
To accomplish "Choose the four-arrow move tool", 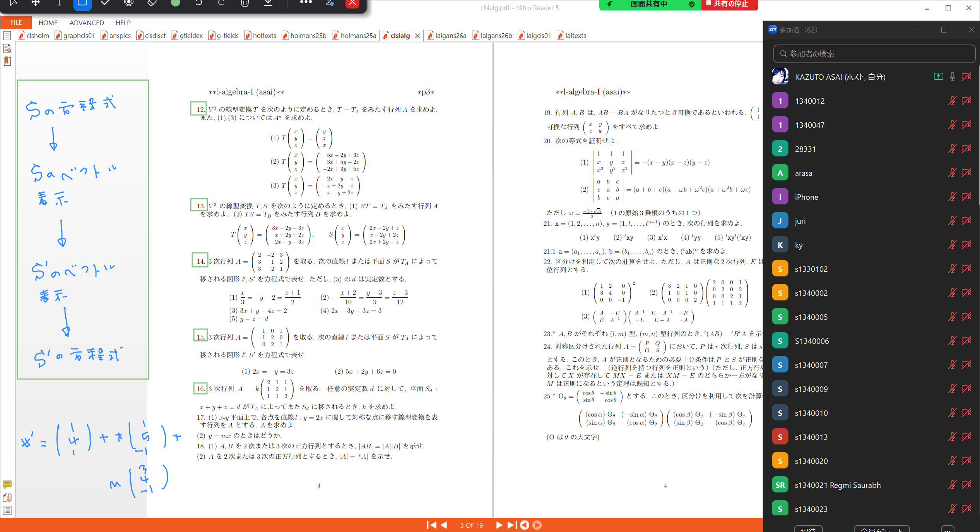I will point(36,3).
